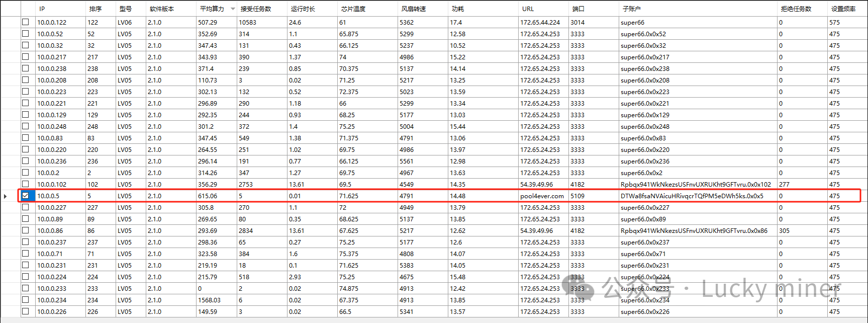Click the row indicator arrow beside 10.0.0.5

[x=6, y=196]
